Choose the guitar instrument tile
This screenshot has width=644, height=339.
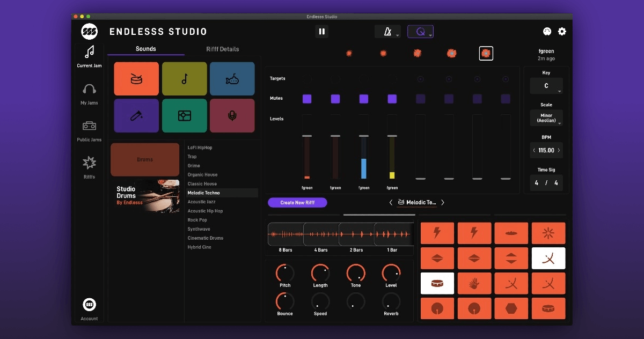[136, 115]
